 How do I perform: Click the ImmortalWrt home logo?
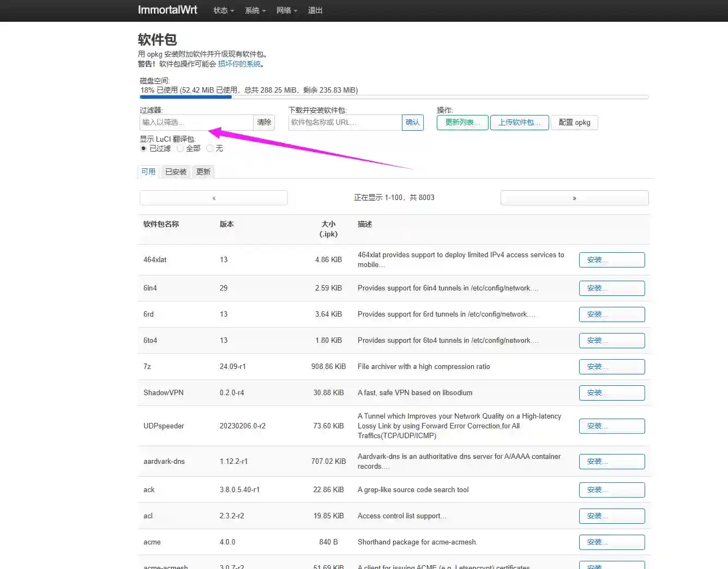[x=167, y=10]
